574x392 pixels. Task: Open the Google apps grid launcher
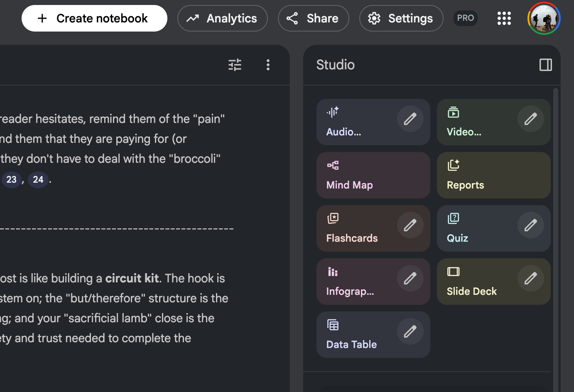[x=504, y=18]
